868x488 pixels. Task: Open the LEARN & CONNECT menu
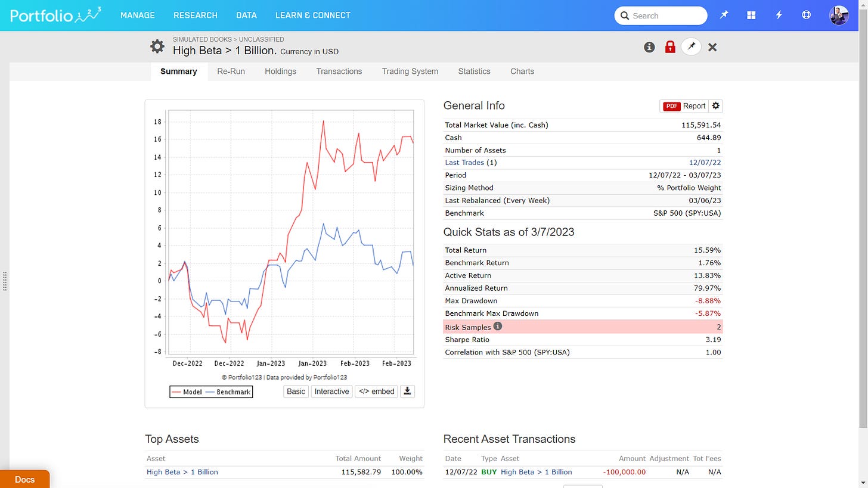313,15
